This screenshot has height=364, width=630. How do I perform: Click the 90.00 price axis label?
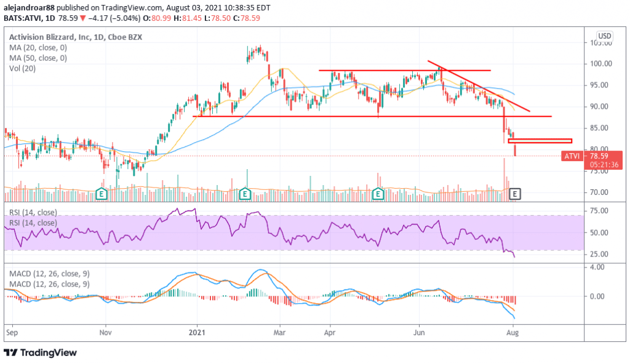point(600,106)
